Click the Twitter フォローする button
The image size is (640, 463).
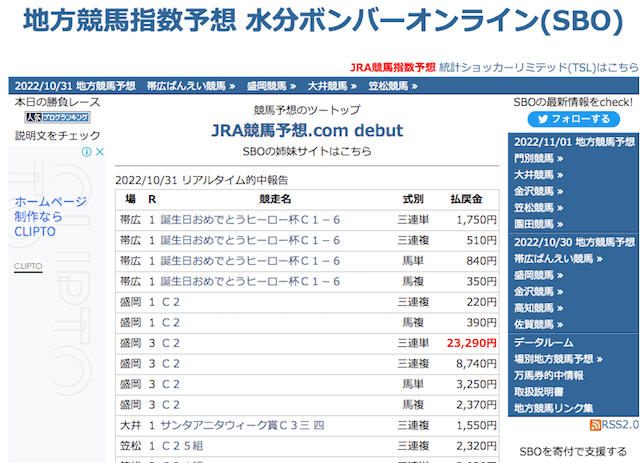pos(573,119)
